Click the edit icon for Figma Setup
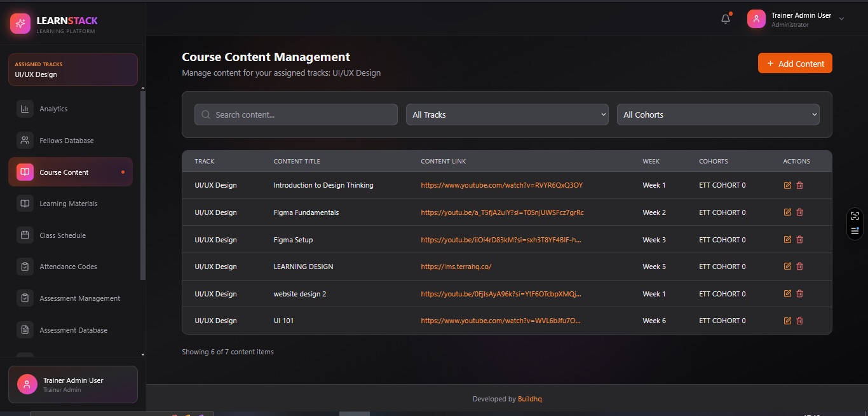The image size is (868, 416). click(787, 240)
